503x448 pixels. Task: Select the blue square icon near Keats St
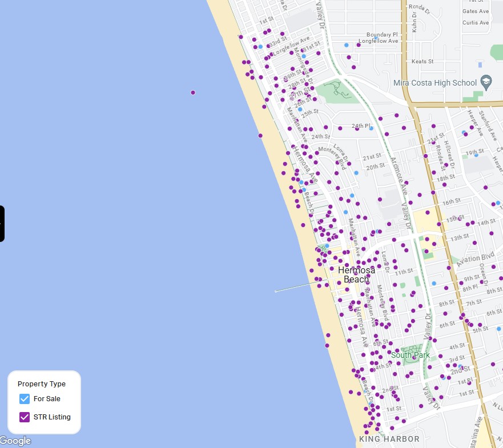pos(480,65)
